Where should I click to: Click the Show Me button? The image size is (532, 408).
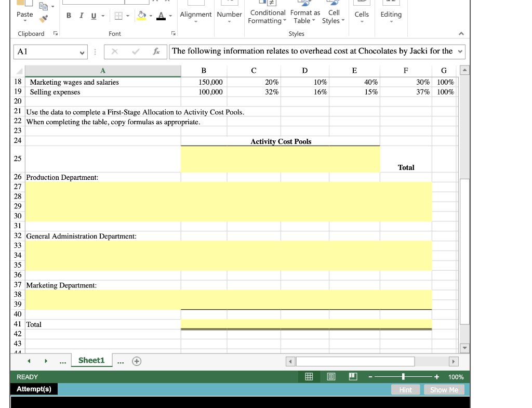[x=444, y=389]
